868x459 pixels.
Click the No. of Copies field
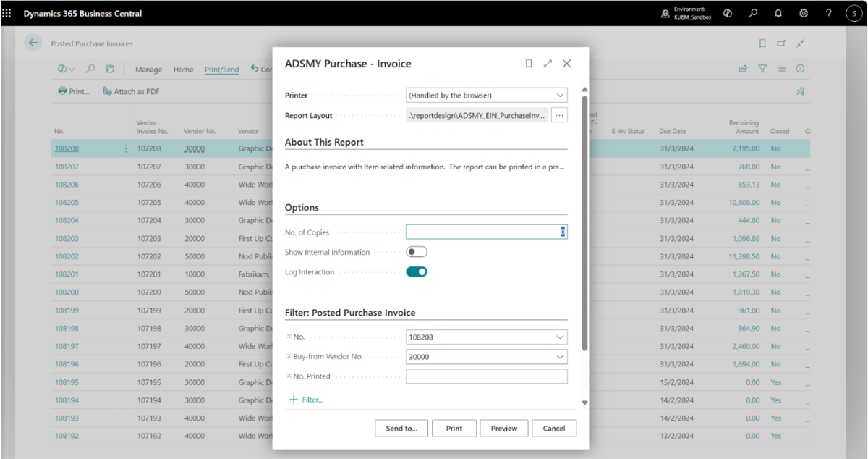click(486, 232)
